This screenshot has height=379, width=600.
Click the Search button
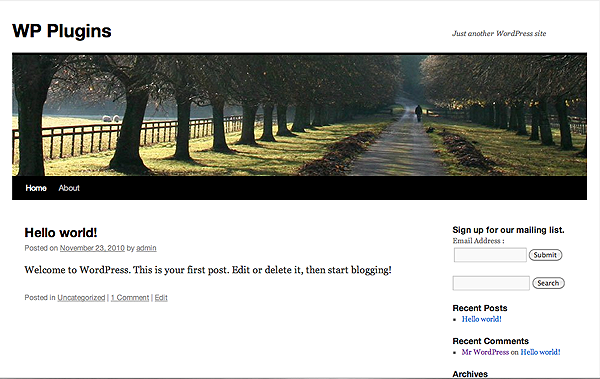pos(548,283)
